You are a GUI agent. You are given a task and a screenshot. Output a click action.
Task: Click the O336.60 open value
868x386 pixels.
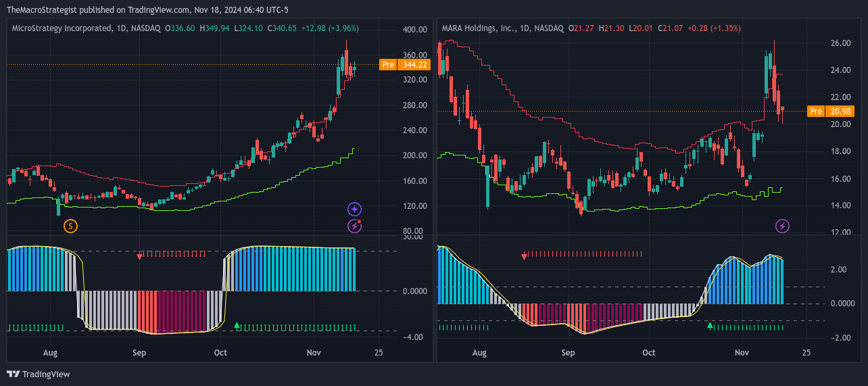coord(180,28)
